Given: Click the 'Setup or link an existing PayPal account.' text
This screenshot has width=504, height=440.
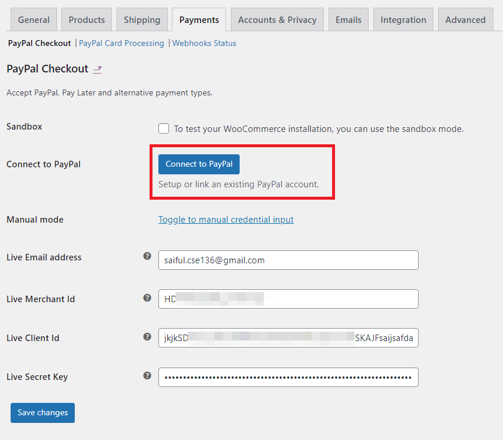Looking at the screenshot, I should point(238,184).
